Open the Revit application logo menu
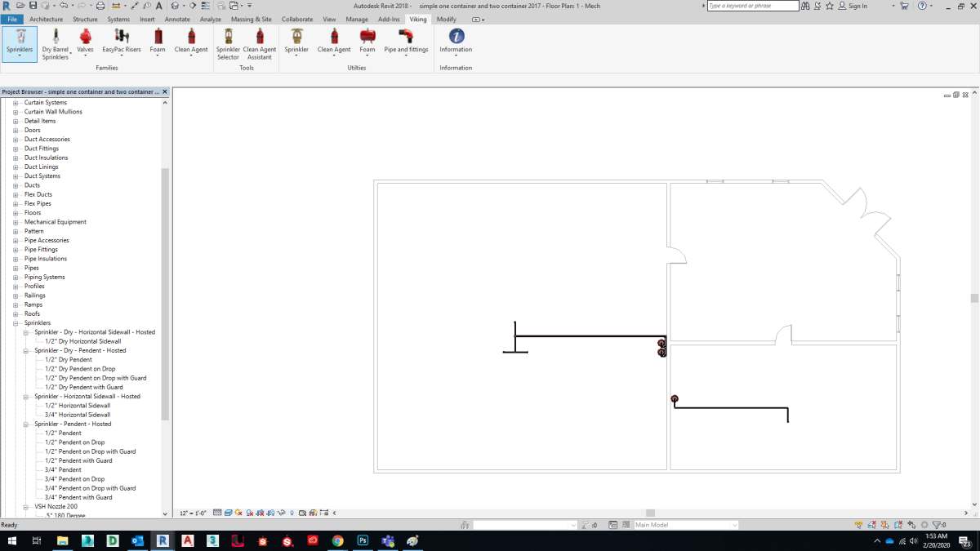The image size is (980, 551). coord(7,6)
